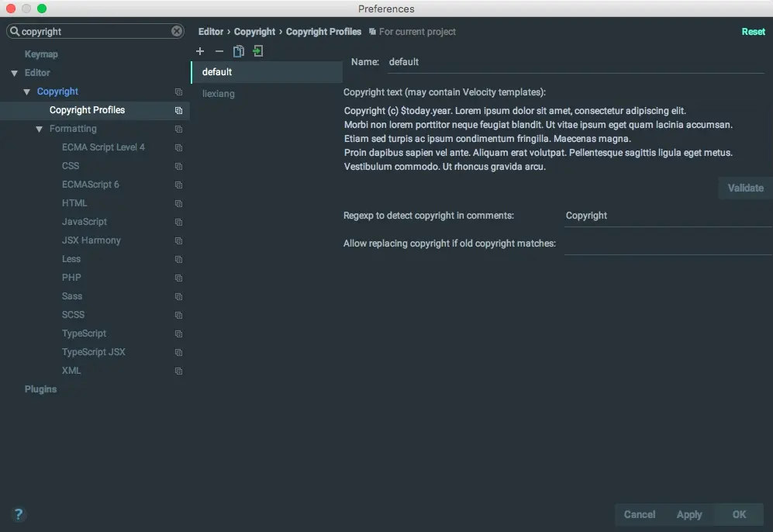Click project icon beside JavaScript row

(178, 223)
